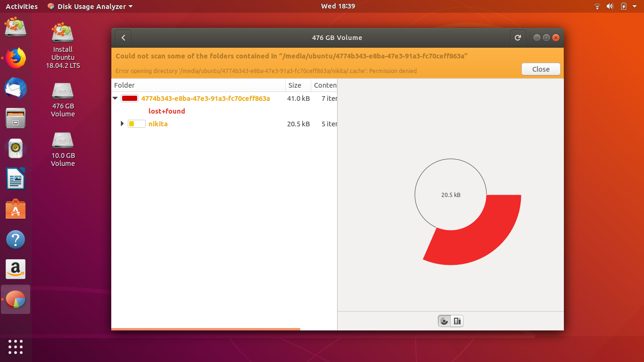This screenshot has width=644, height=362.
Task: Switch to rings chart view
Action: click(x=444, y=321)
